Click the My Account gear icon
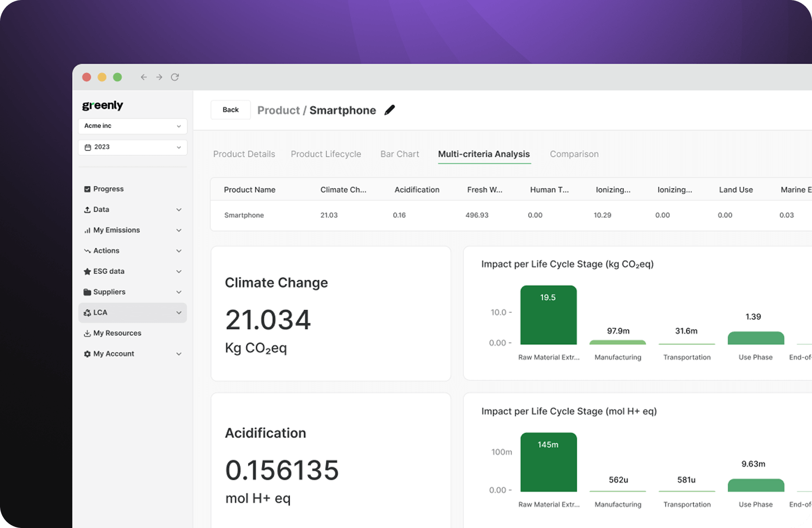The width and height of the screenshot is (812, 528). pyautogui.click(x=87, y=354)
